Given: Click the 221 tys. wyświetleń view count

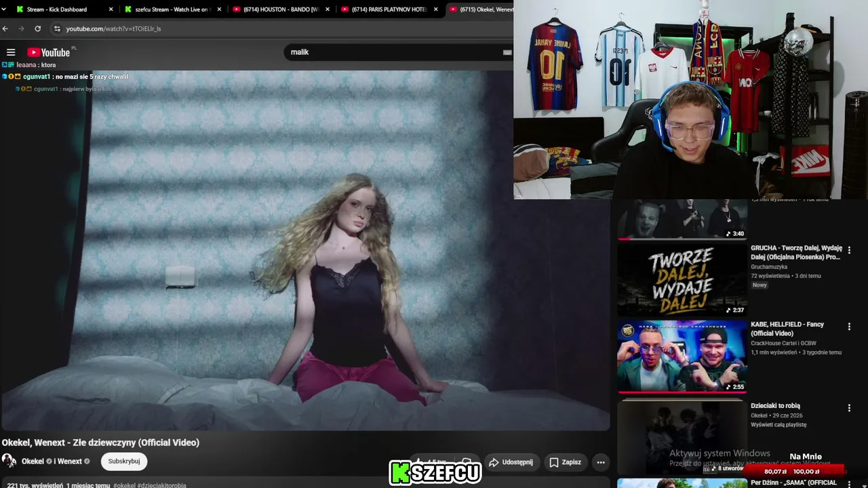Looking at the screenshot, I should click(35, 485).
